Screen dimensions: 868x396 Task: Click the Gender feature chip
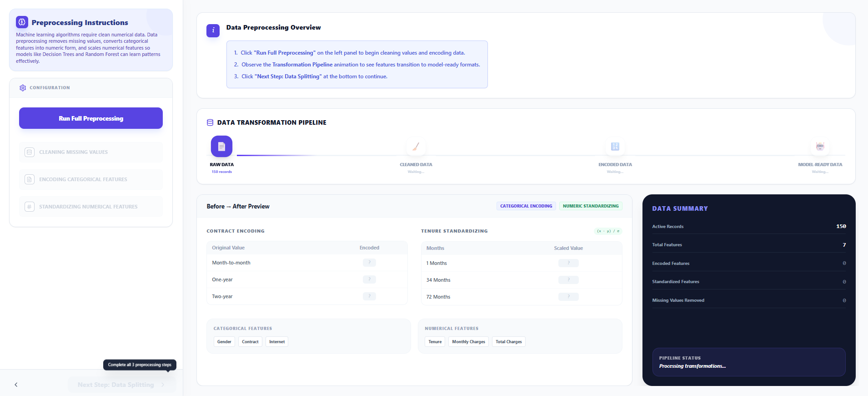pos(224,342)
